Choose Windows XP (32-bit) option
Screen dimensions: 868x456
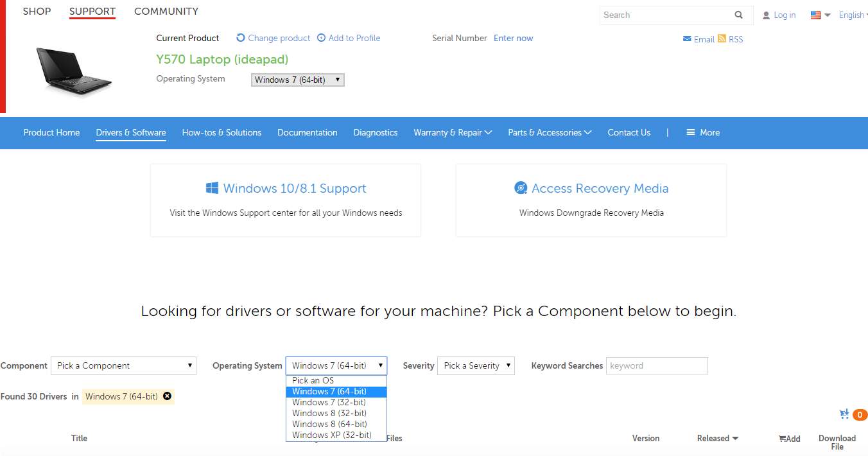pos(331,435)
